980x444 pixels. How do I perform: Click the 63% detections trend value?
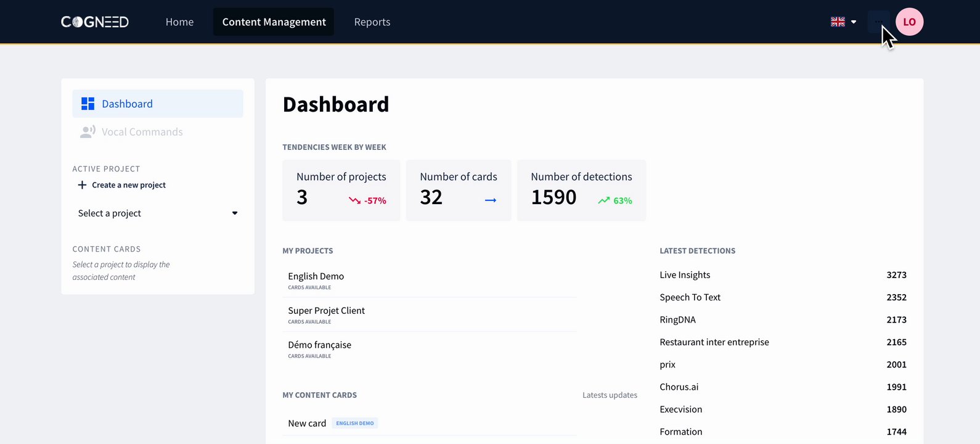(623, 200)
